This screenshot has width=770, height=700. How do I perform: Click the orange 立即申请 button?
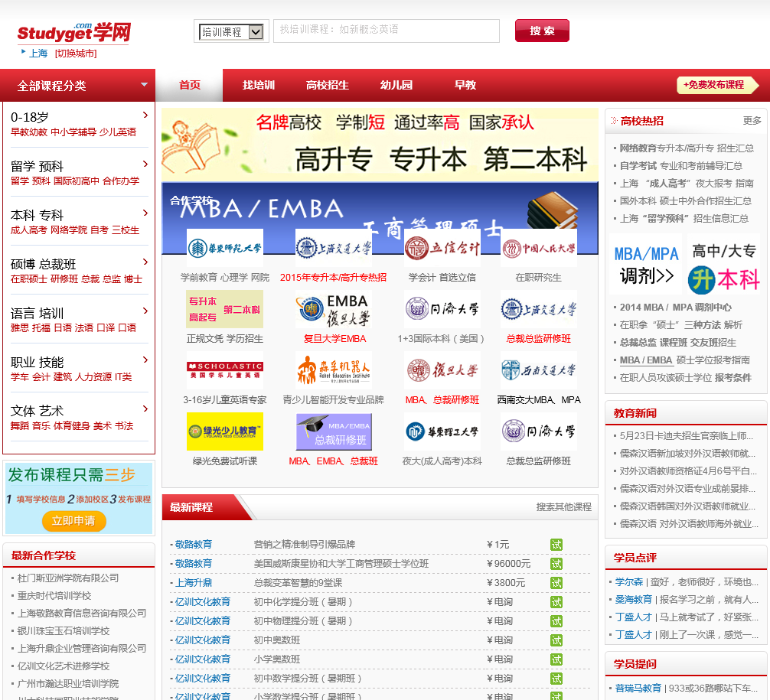pos(73,521)
